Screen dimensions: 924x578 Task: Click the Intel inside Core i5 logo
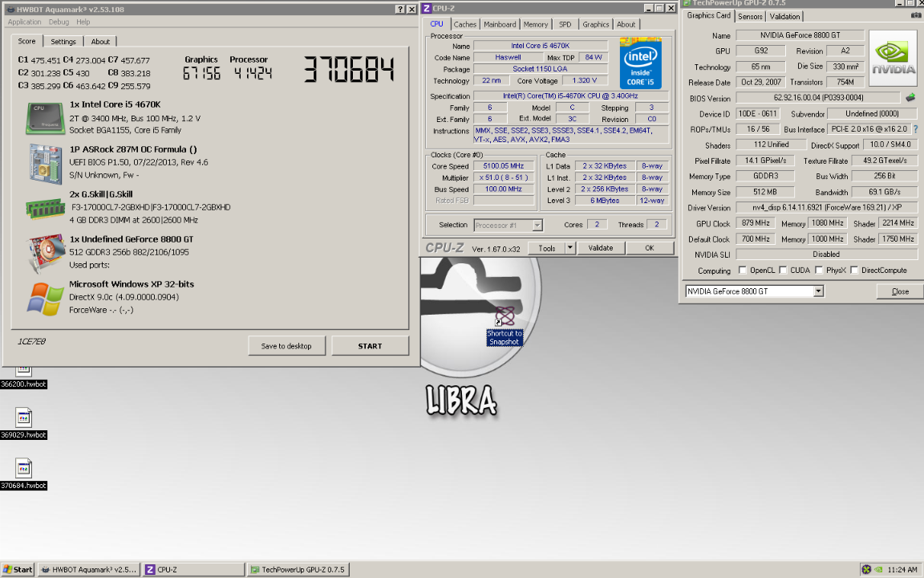coord(641,63)
